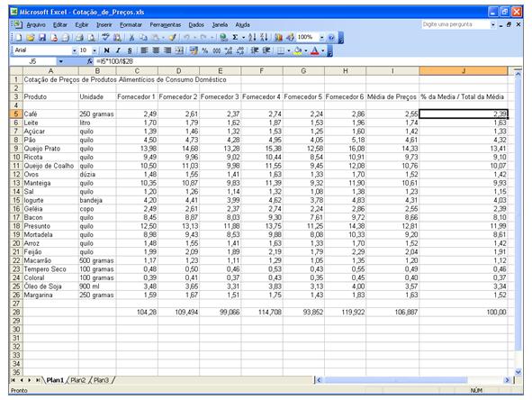Screen dimensions: 532x400
Task: Click the formula bar containing =I5*100/I$28
Action: tap(309, 61)
